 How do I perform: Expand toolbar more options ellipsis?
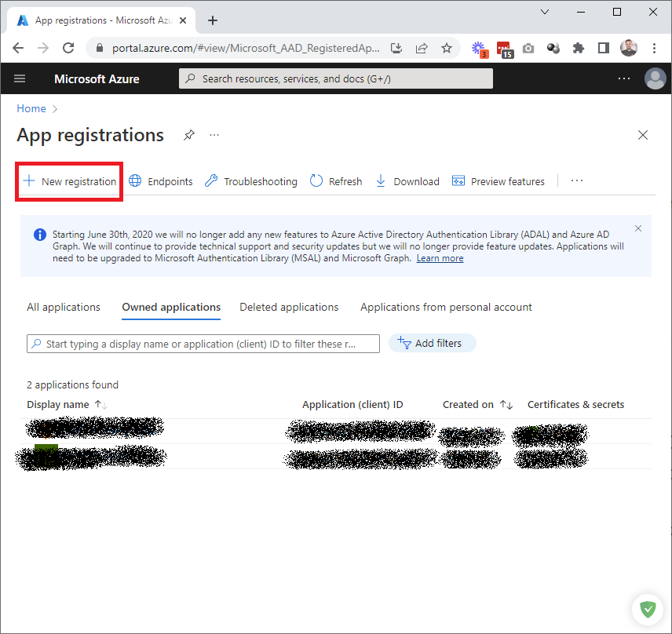click(577, 181)
